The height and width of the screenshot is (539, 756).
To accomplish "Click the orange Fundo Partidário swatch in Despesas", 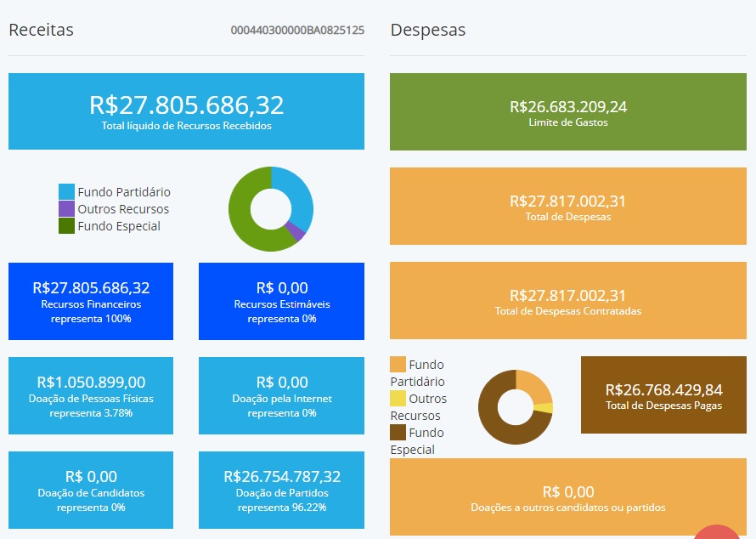I will point(398,365).
